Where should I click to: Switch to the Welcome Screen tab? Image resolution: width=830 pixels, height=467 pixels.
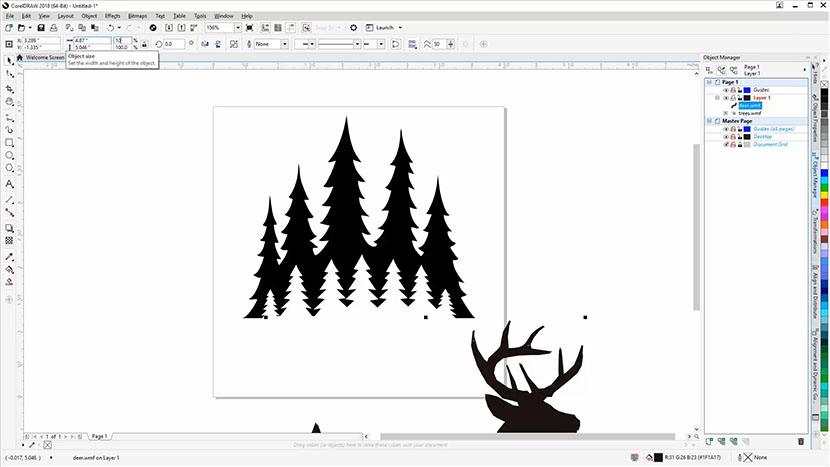(x=44, y=58)
